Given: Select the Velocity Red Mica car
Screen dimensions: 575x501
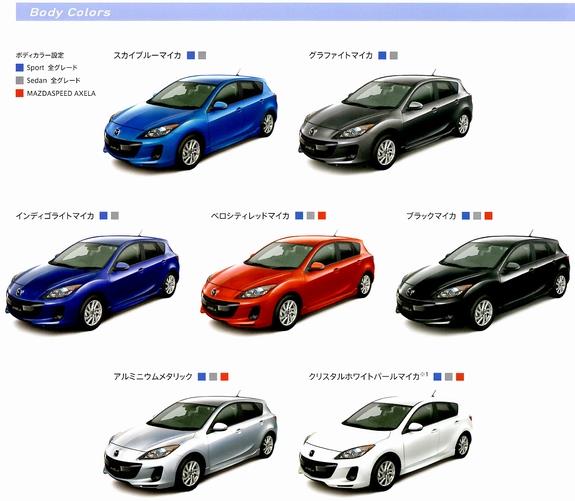Looking at the screenshot, I should [288, 280].
